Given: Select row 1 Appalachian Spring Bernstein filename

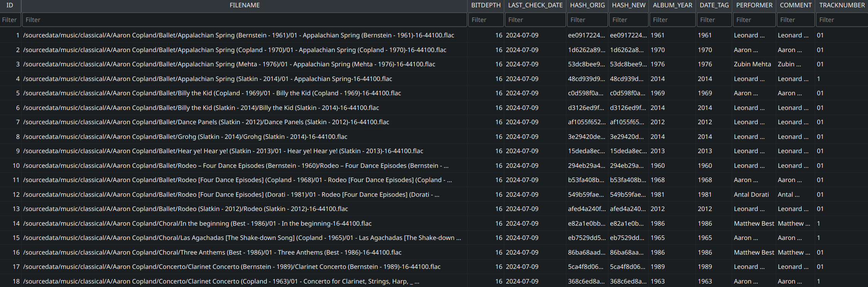Looking at the screenshot, I should 238,35.
